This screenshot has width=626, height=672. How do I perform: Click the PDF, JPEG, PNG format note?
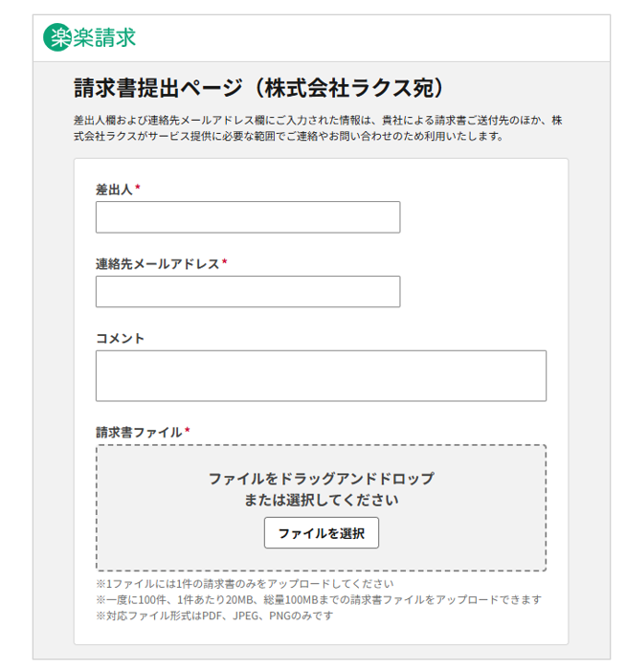tap(213, 616)
